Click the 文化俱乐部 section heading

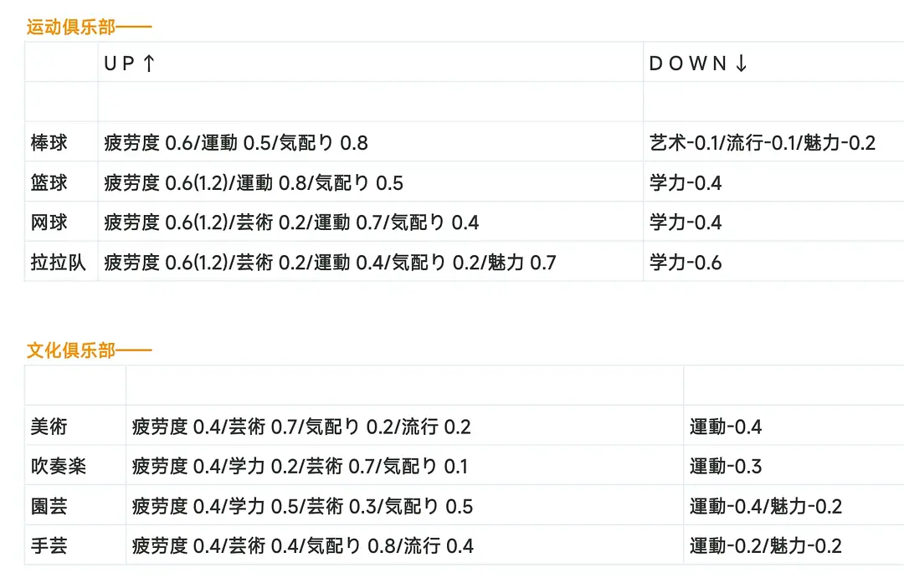[89, 350]
